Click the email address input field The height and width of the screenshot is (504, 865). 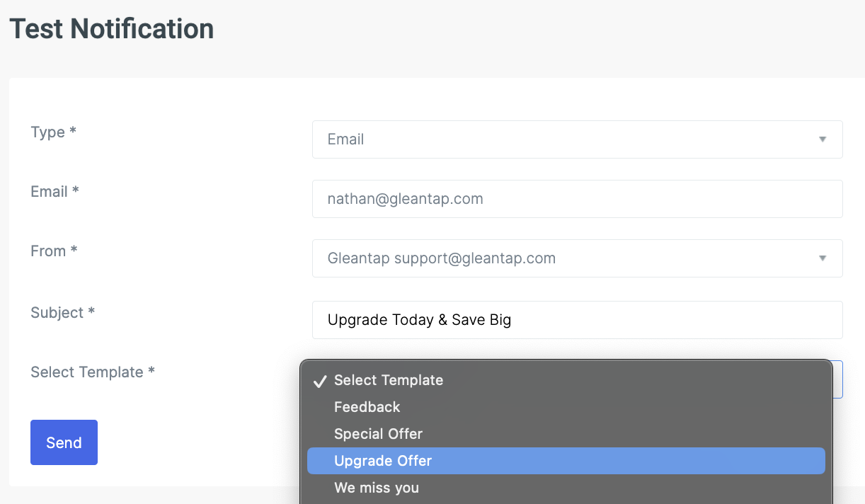[577, 199]
